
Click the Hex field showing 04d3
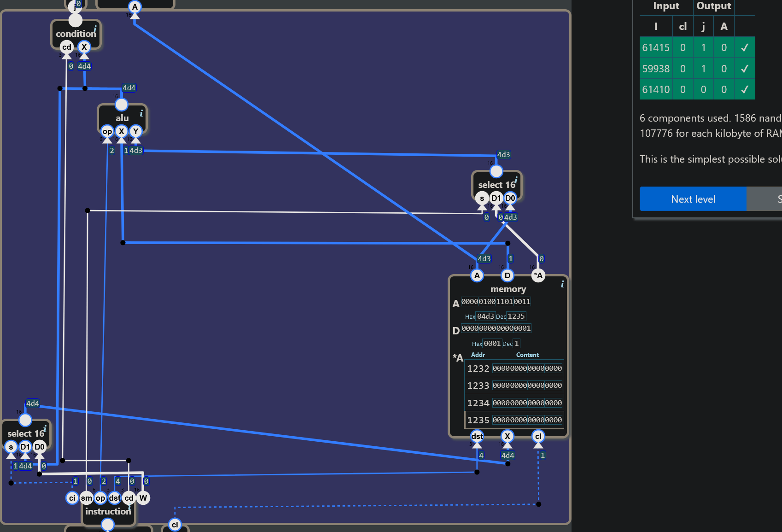[486, 316]
